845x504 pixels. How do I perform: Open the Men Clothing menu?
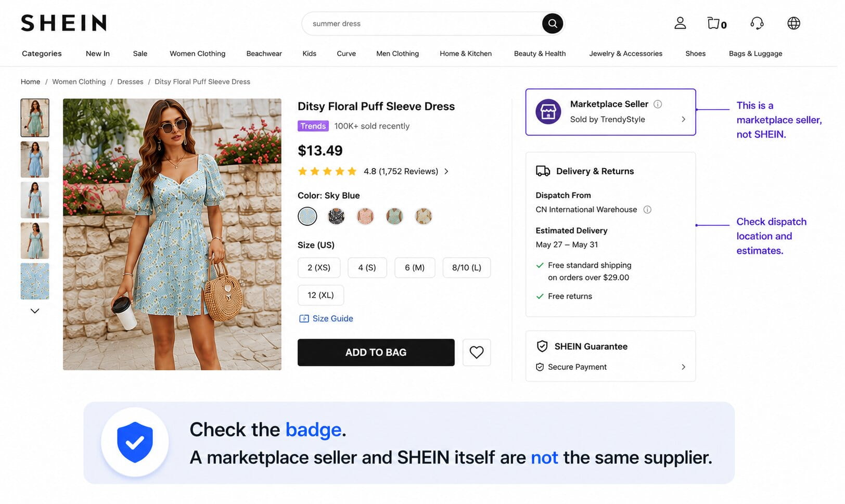point(398,54)
